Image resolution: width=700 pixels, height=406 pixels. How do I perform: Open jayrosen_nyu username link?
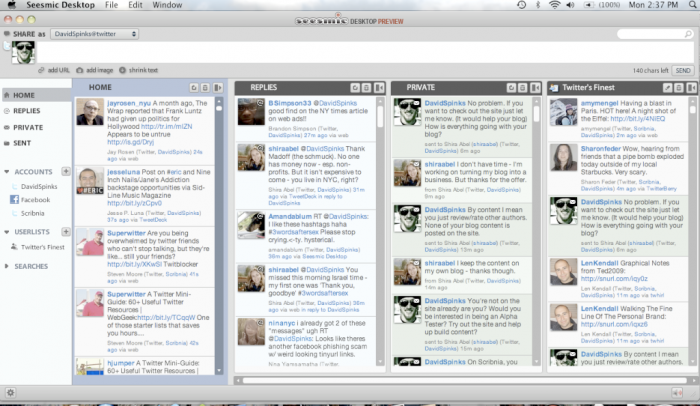pos(129,103)
